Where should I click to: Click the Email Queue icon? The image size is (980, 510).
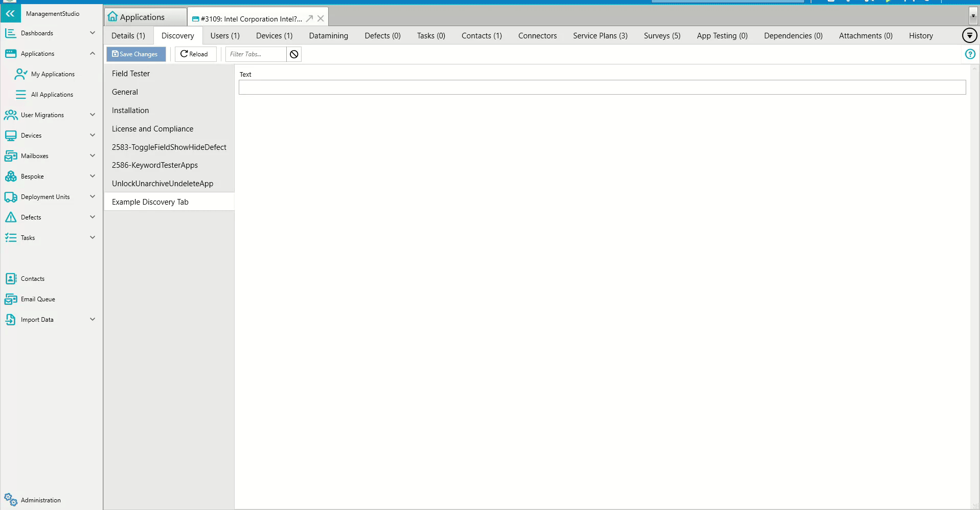point(10,299)
